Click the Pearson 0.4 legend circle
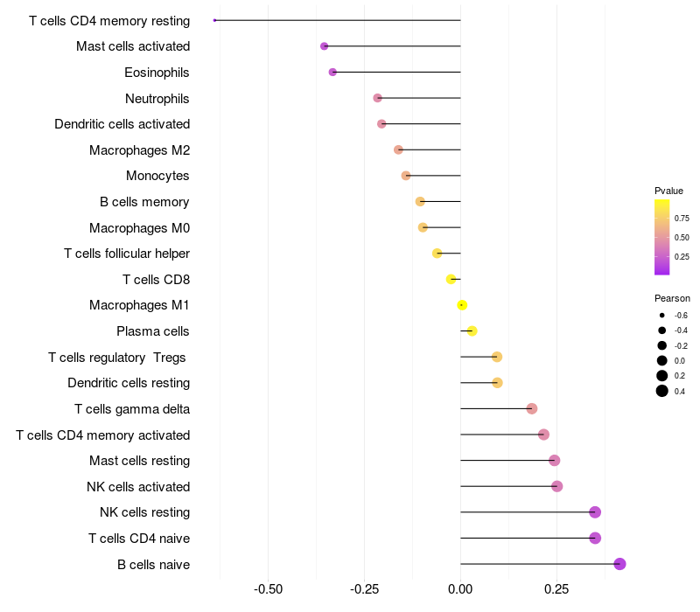The height and width of the screenshot is (612, 700). 662,391
